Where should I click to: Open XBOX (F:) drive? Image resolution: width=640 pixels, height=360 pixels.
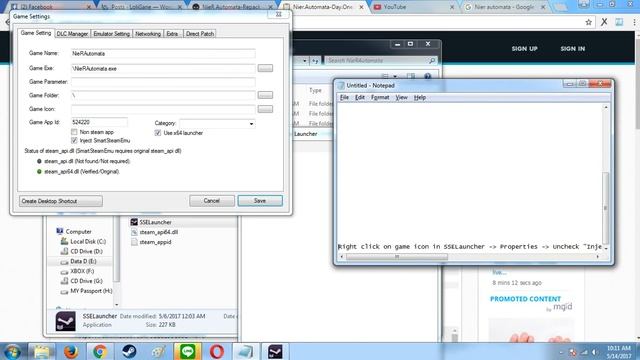tap(77, 271)
